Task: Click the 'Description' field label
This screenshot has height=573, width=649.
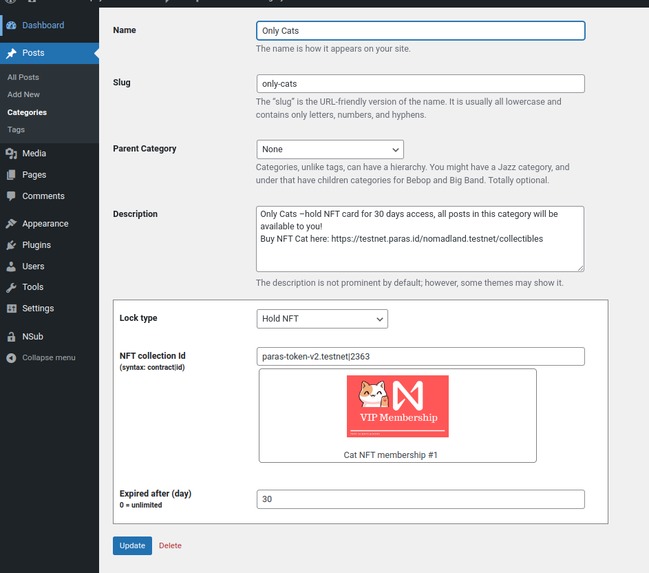Action: point(135,214)
